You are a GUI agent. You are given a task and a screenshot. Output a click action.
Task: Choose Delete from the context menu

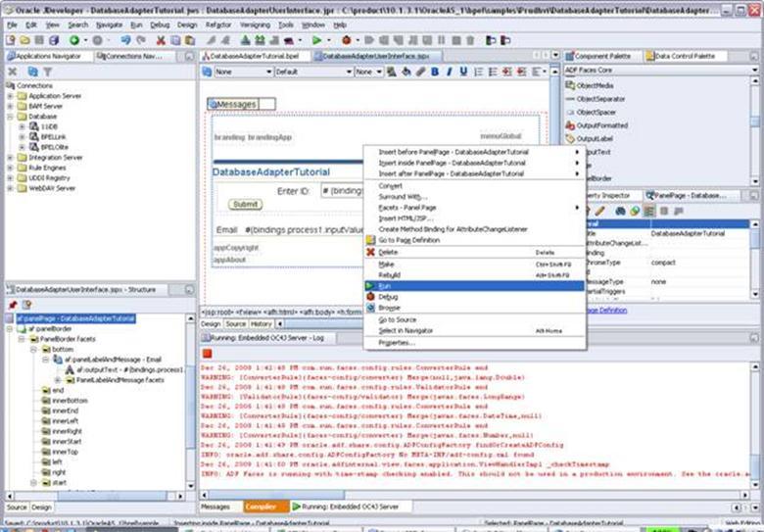(x=475, y=253)
